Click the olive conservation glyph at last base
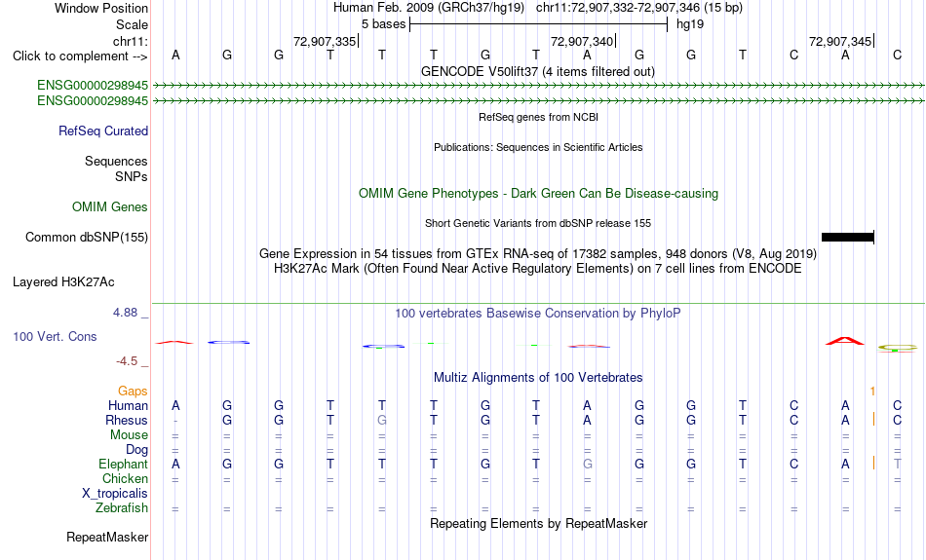Viewport: 926px width, 560px height. (897, 348)
